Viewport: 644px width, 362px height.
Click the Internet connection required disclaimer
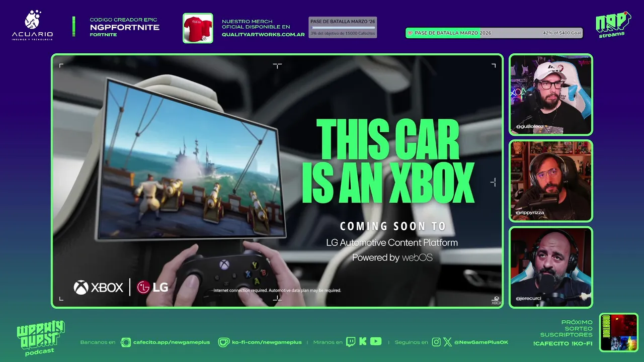point(277,291)
